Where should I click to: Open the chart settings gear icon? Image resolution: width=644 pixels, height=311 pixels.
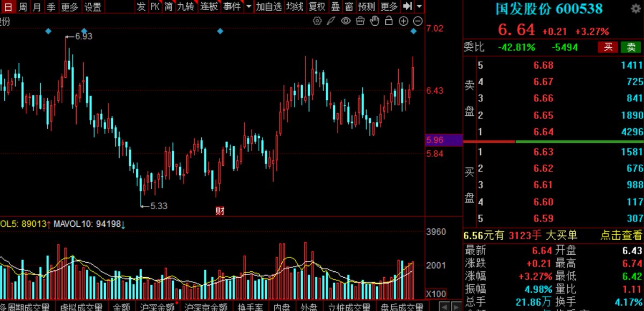pyautogui.click(x=317, y=21)
